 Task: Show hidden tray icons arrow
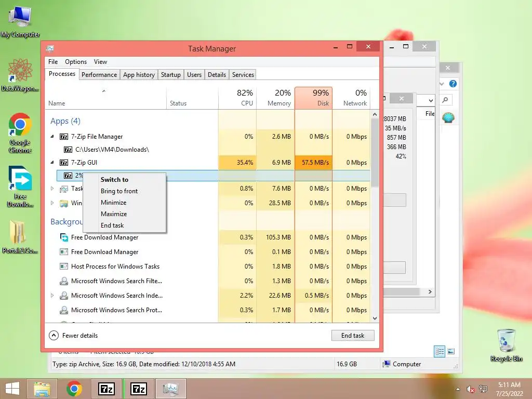pos(458,389)
